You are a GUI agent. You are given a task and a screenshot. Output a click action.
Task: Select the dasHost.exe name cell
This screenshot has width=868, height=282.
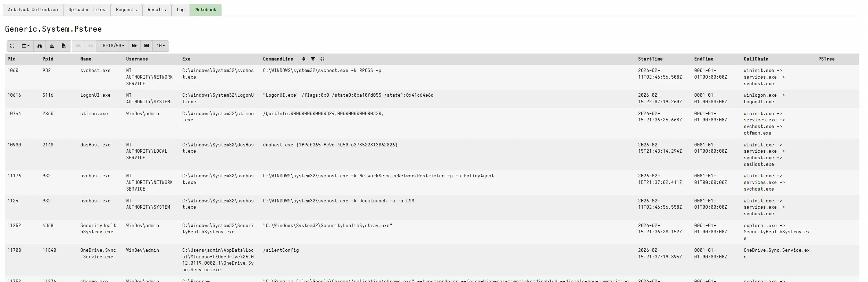coord(95,145)
